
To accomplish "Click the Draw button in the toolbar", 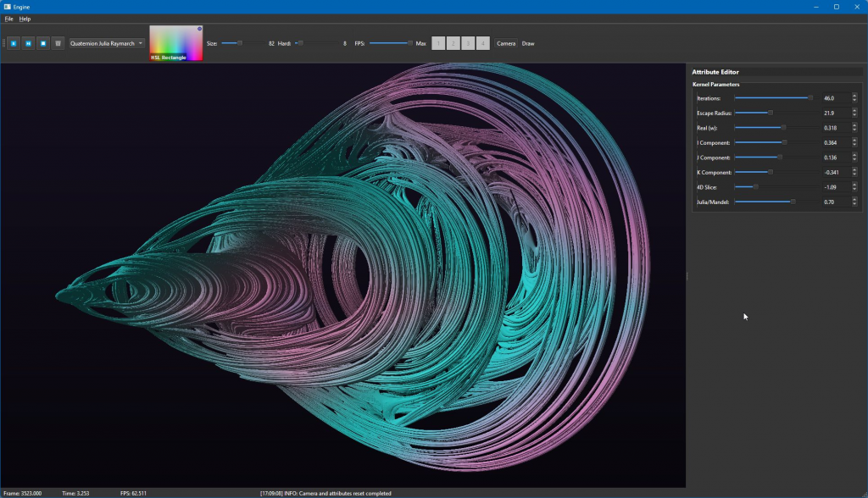I will click(x=528, y=43).
